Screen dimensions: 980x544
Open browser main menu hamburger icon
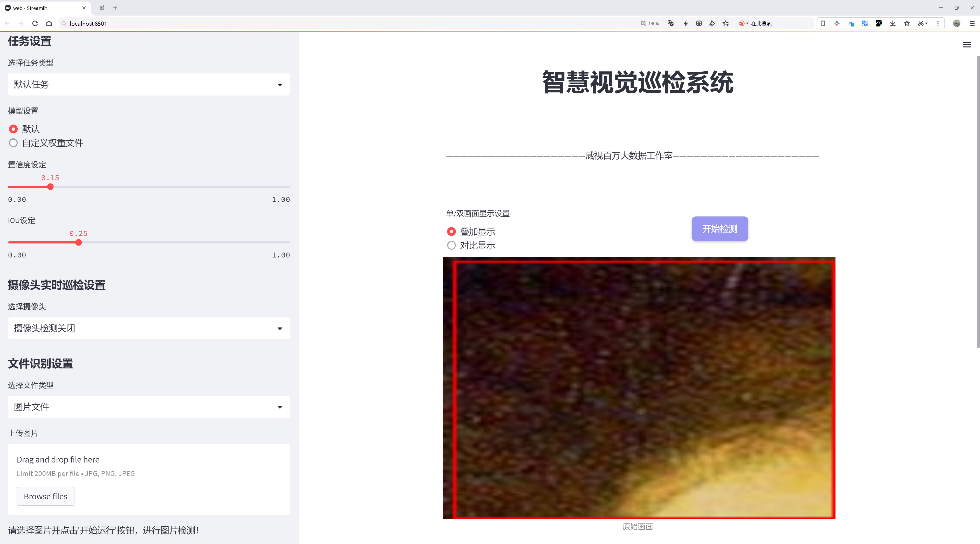click(x=972, y=23)
